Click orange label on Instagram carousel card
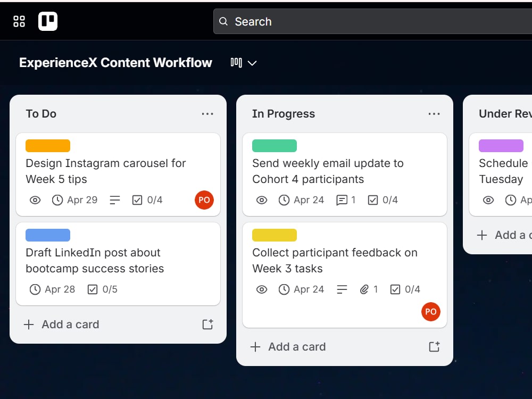 (x=48, y=146)
